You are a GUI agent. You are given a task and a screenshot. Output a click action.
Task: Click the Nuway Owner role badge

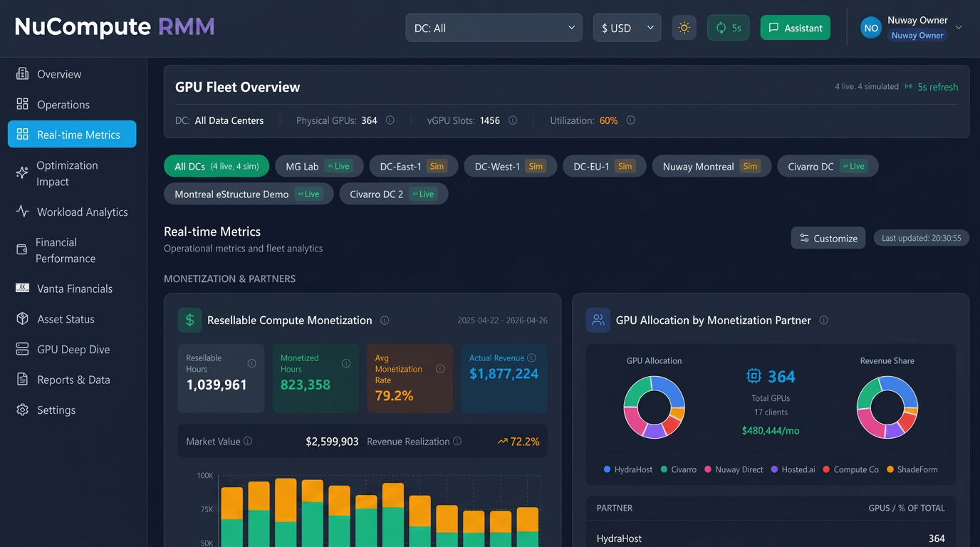917,36
